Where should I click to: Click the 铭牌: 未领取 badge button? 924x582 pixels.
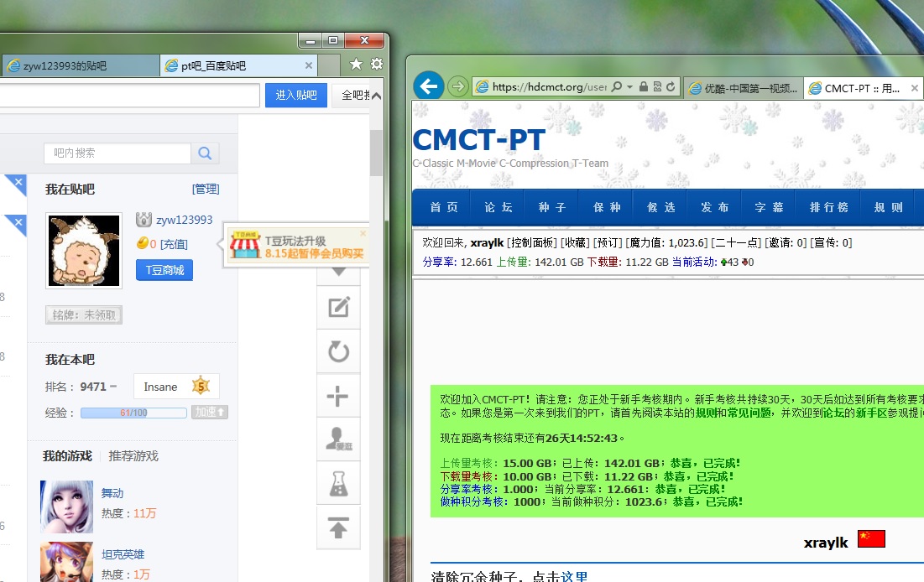(x=84, y=315)
